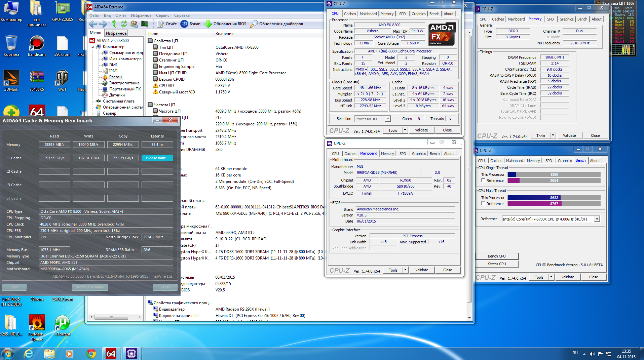Viewport: 644px width, 360px height.
Task: Click the Bench CPU button
Action: coord(497,256)
